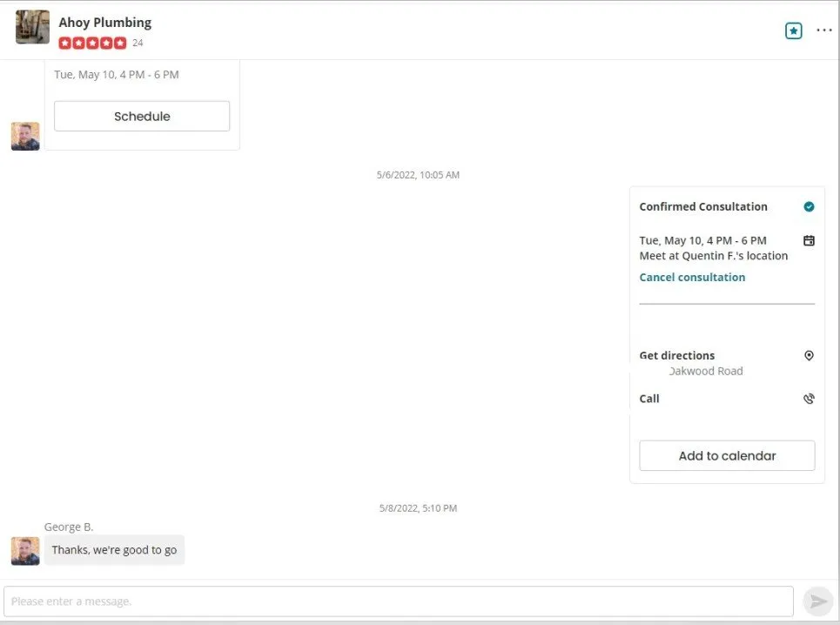Click the phone icon next to Call
Viewport: 840px width, 625px height.
(809, 399)
